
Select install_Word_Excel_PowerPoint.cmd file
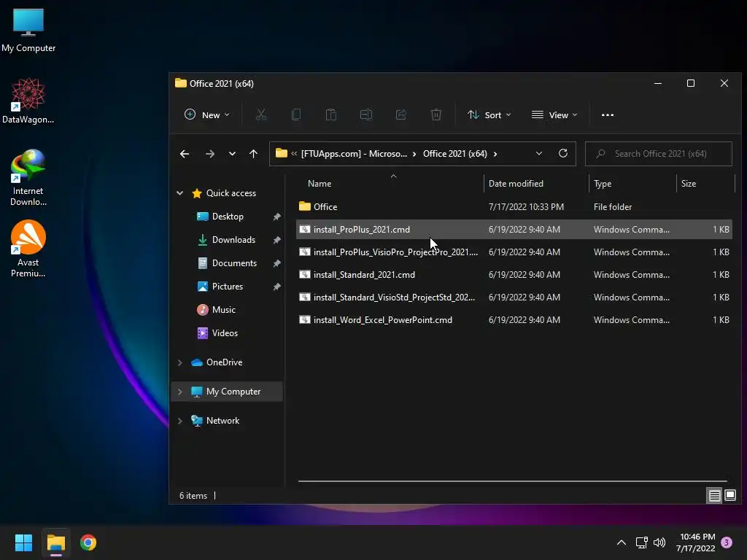[514, 320]
